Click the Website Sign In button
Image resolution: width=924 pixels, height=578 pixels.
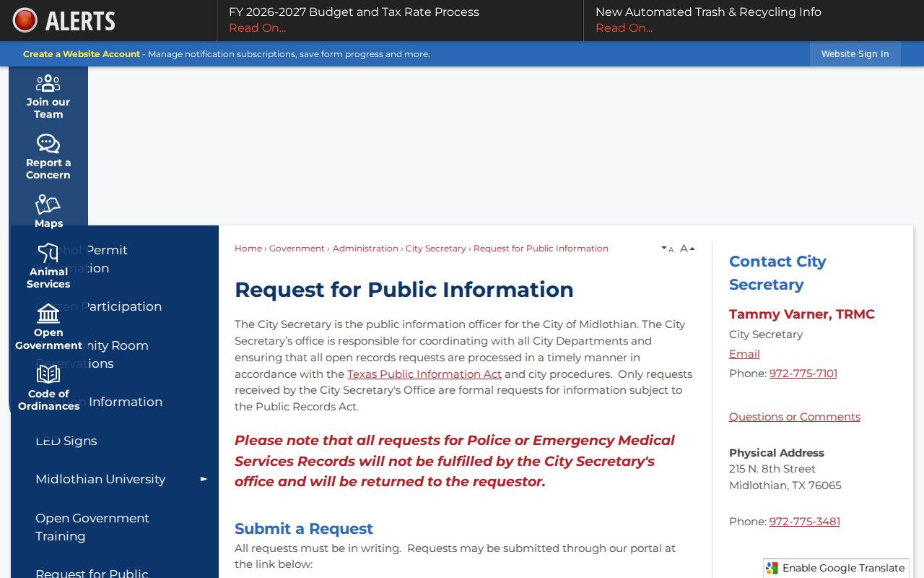(855, 54)
